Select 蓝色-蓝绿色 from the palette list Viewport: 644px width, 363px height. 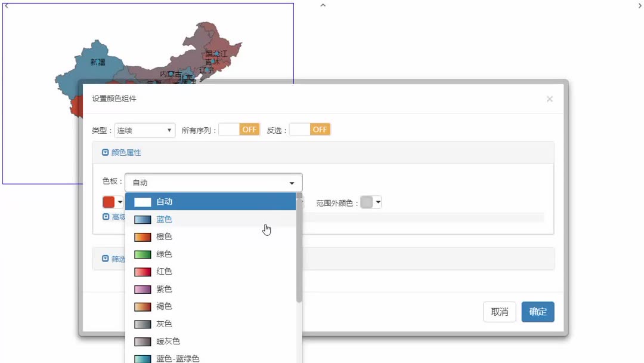click(x=179, y=358)
